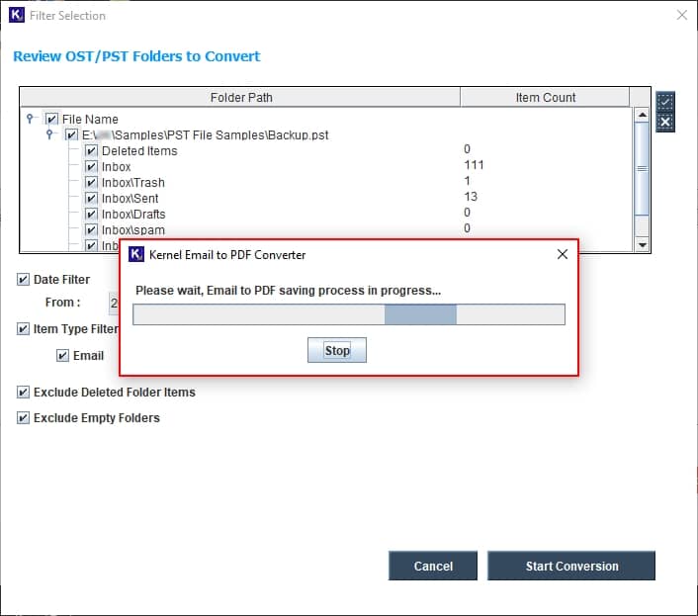Uncheck the Deleted Items folder checkbox
Viewport: 698px width, 616px height.
coord(91,151)
